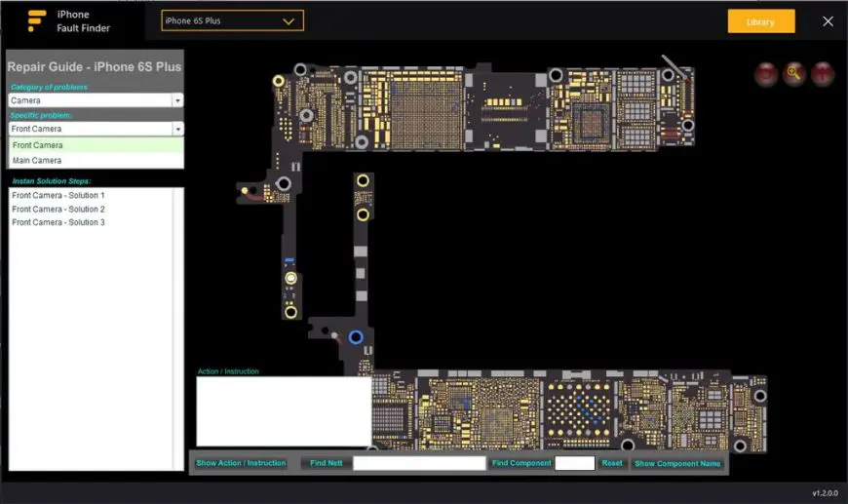848x504 pixels.
Task: Click the rightmost red round button icon
Action: tap(822, 73)
